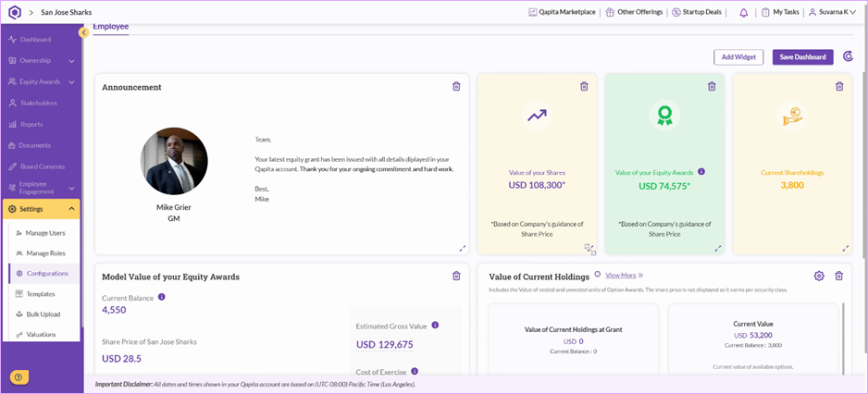
Task: Open the Qapita Marketplace link
Action: [562, 12]
